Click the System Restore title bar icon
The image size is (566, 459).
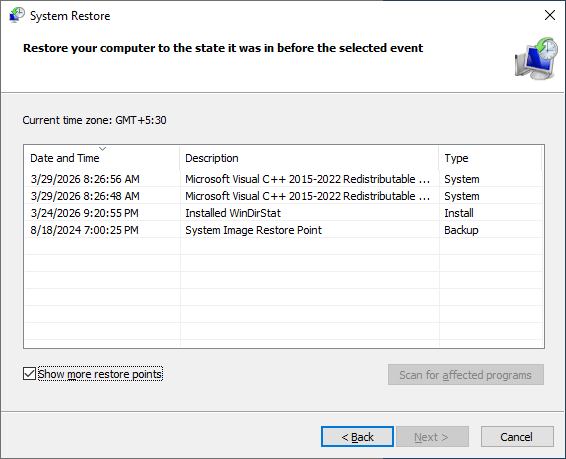pyautogui.click(x=17, y=15)
